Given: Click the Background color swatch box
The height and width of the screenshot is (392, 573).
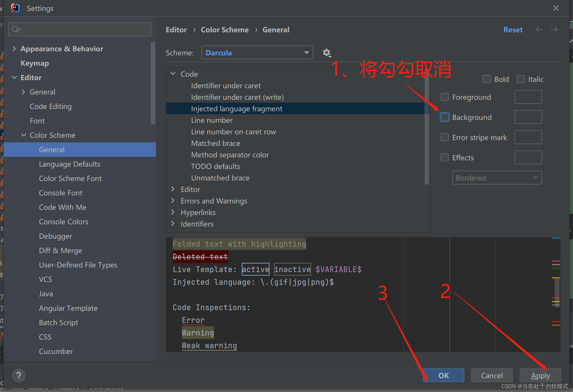Looking at the screenshot, I should point(528,117).
